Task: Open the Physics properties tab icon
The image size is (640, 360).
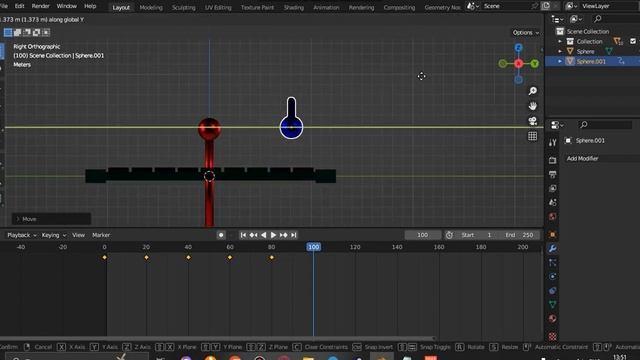Action: click(x=552, y=276)
